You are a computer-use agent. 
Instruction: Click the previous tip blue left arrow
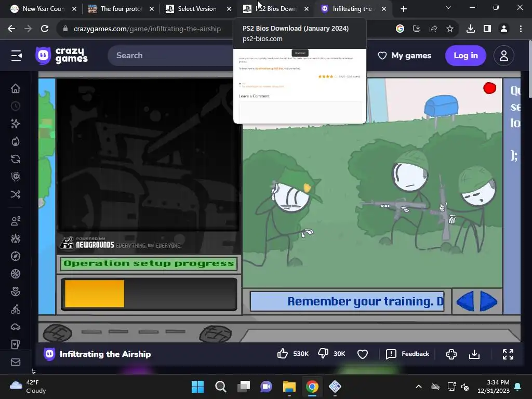[x=465, y=301]
